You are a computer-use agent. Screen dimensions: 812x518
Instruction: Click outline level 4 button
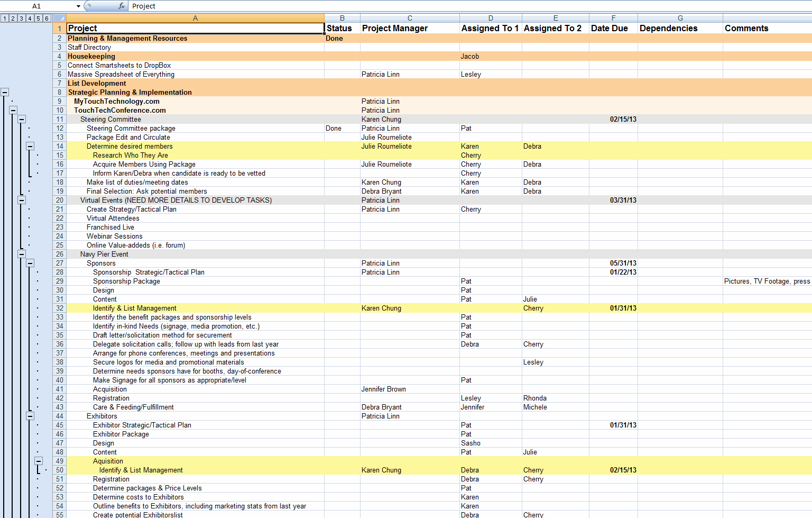[x=30, y=19]
